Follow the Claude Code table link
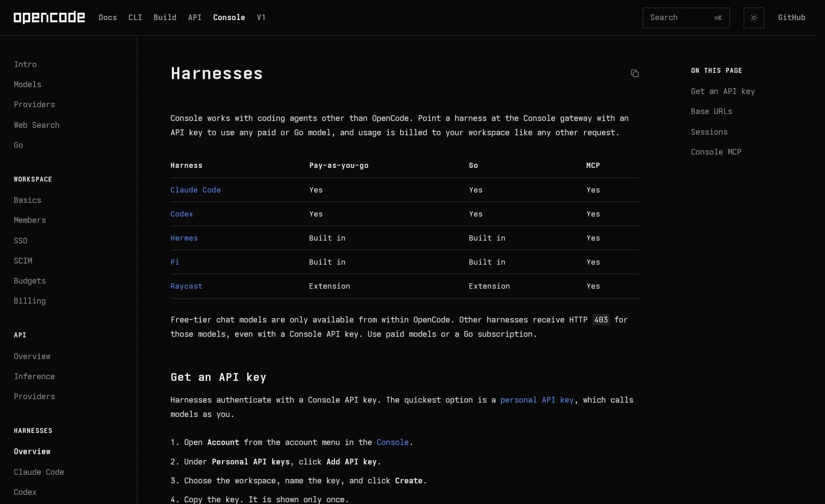Screen dimensions: 825x504 click(195, 190)
